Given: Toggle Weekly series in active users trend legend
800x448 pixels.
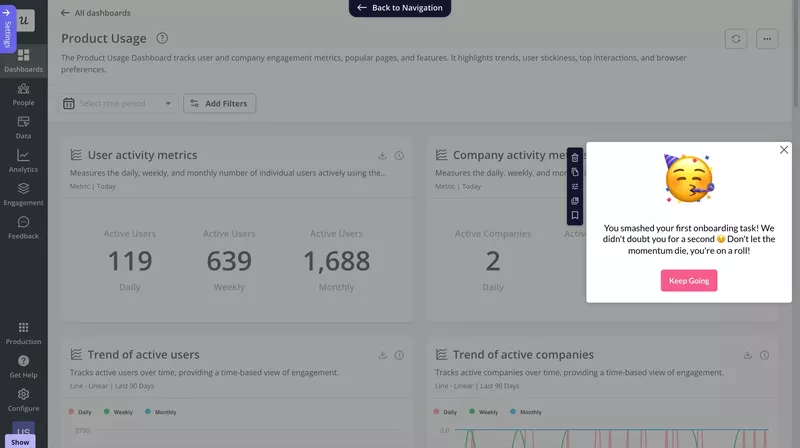Looking at the screenshot, I should 118,412.
